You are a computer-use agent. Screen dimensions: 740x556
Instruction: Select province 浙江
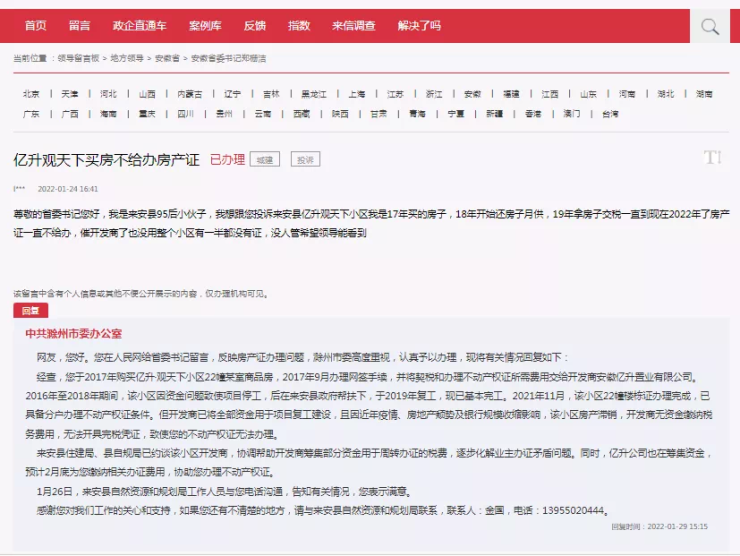434,94
